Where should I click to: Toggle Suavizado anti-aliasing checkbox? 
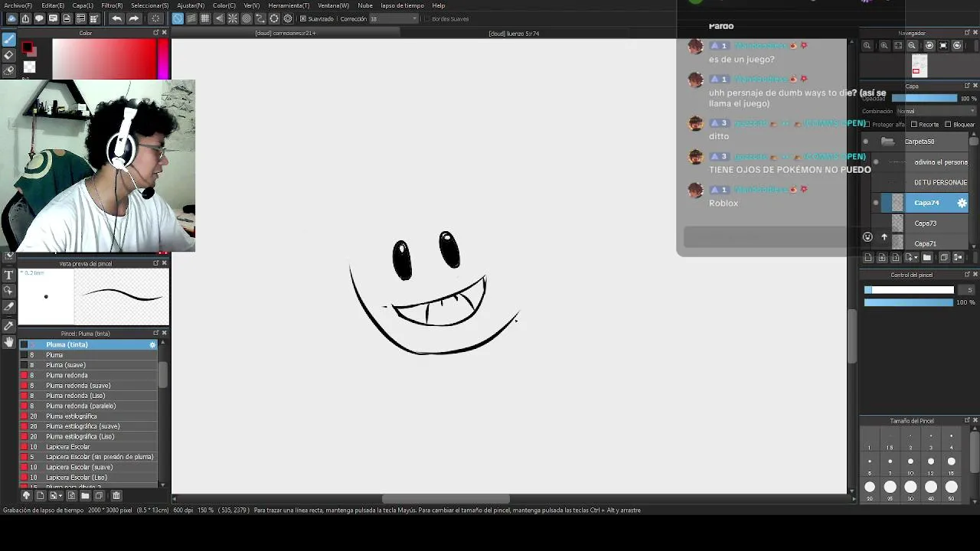[x=303, y=18]
